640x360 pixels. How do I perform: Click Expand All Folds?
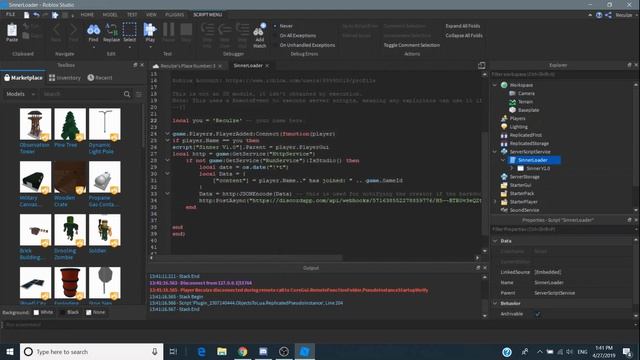click(x=462, y=26)
